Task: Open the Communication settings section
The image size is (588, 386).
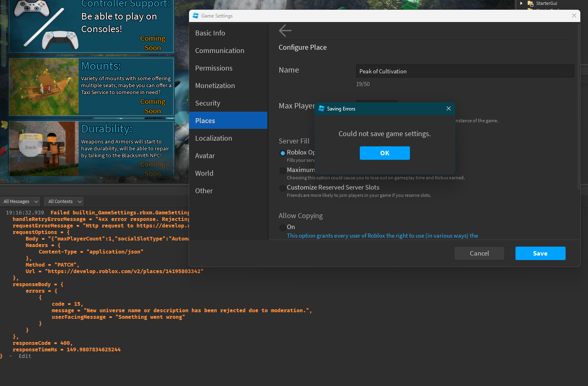Action: pos(220,51)
